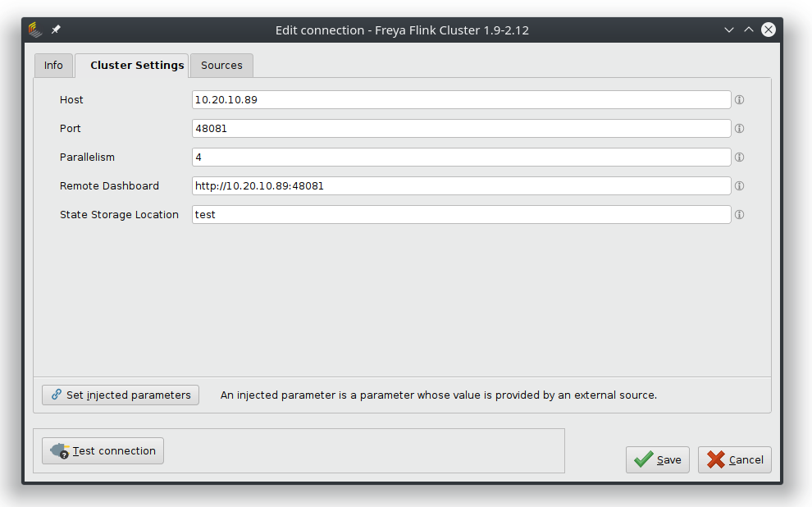
Task: Save the connection settings
Action: [x=658, y=459]
